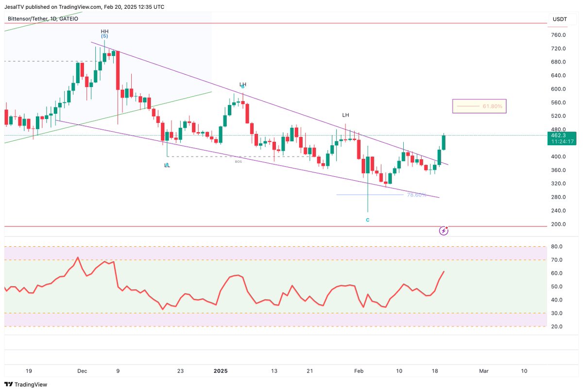
Task: Click the 30.0 RSI axis label
Action: (558, 313)
